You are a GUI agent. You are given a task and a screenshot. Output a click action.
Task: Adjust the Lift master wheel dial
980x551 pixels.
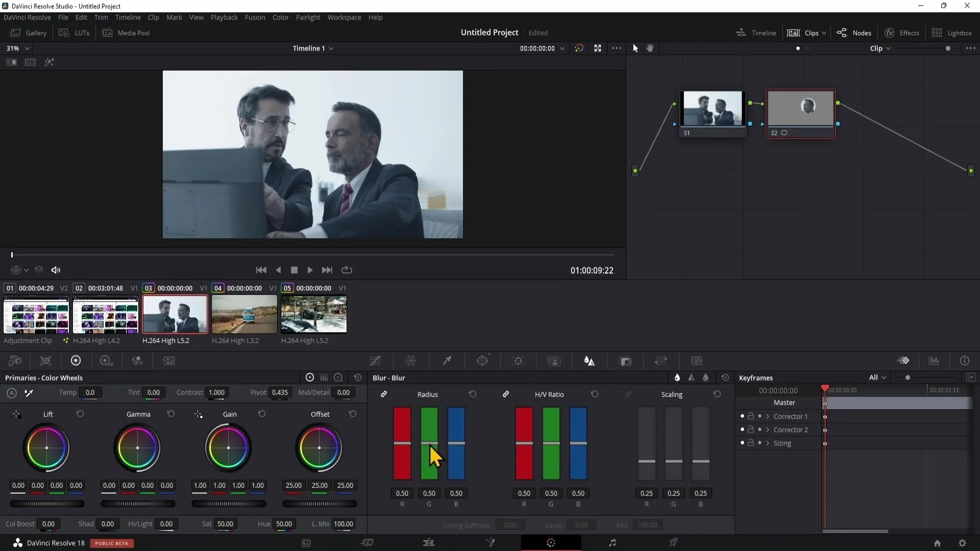click(47, 504)
